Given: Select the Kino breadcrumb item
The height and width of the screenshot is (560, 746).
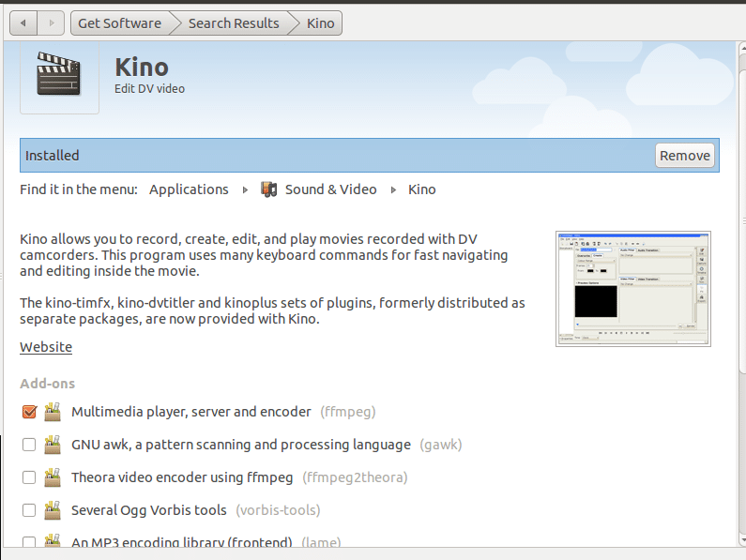Looking at the screenshot, I should pyautogui.click(x=320, y=23).
